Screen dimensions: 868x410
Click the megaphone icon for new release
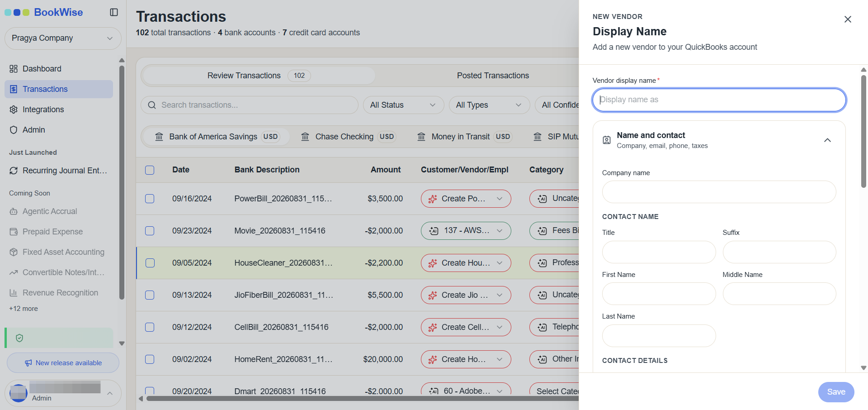pos(28,363)
